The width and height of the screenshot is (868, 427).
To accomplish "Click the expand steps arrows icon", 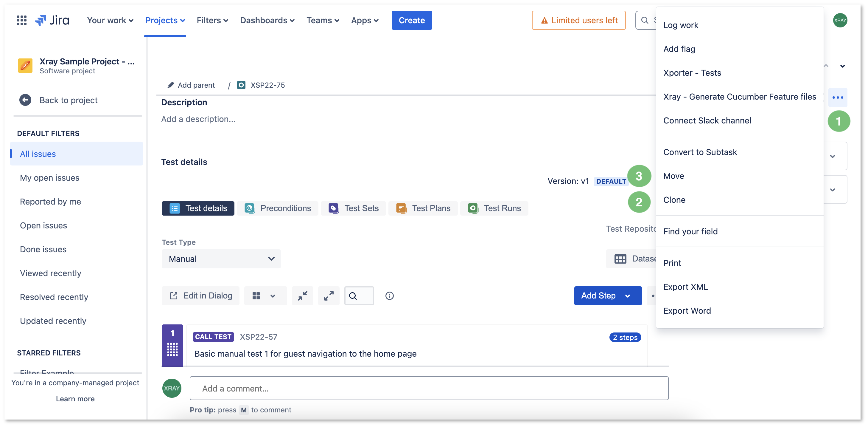I will click(329, 296).
